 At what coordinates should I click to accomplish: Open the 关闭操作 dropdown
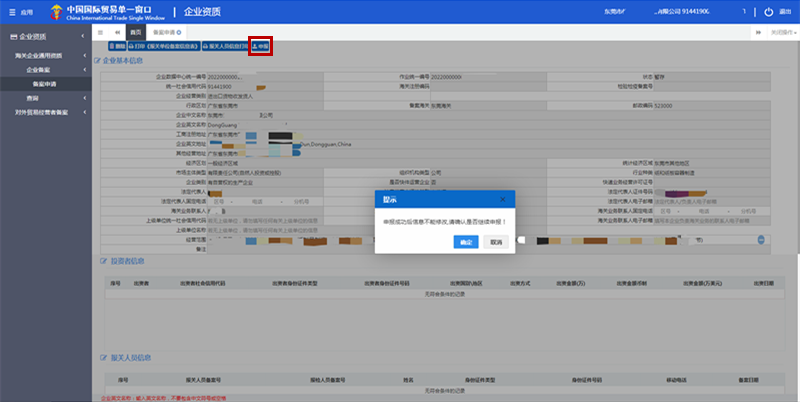784,32
